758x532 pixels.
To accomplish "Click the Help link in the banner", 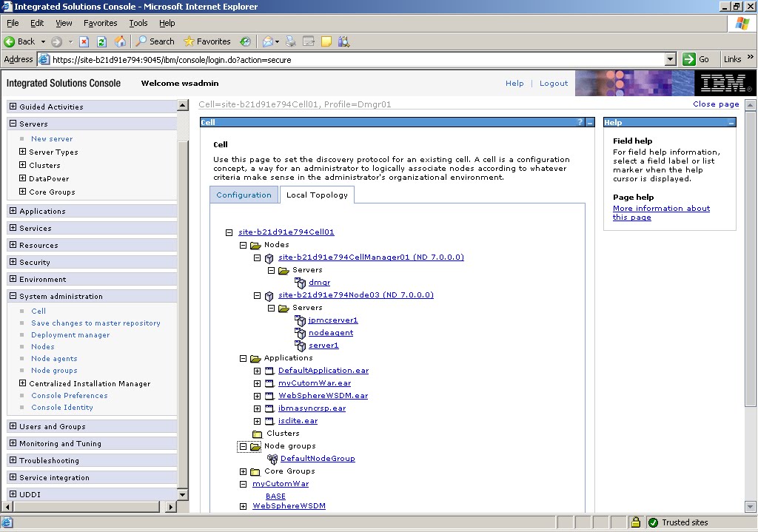I will click(514, 83).
